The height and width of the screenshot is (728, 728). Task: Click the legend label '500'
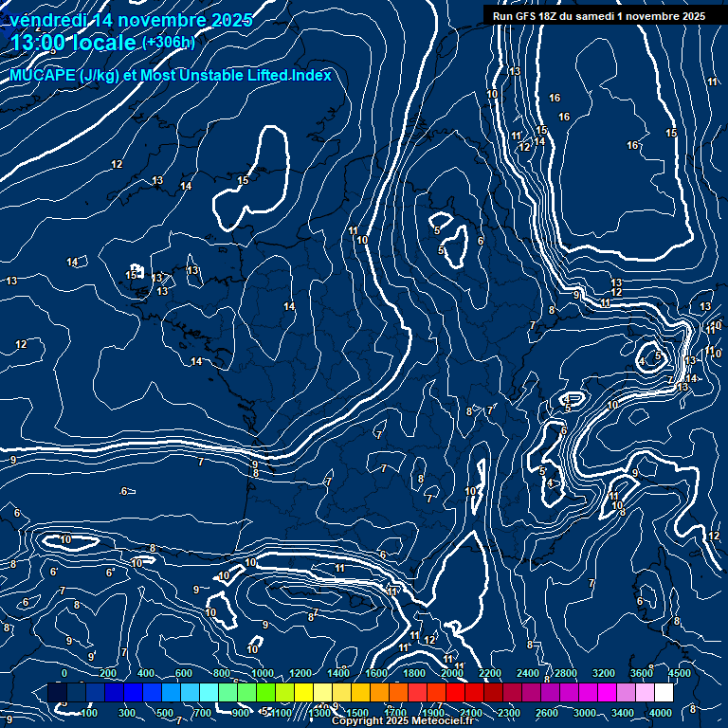click(165, 713)
